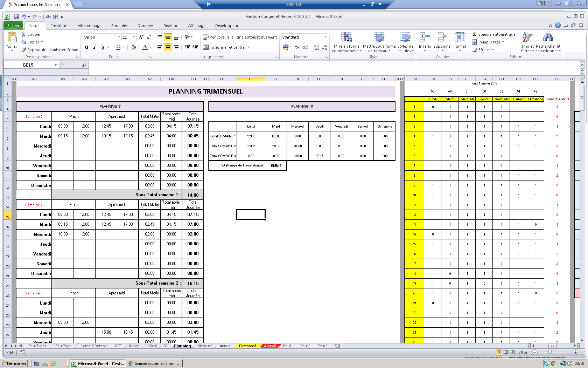Open the Effacer dropdown
The width and height of the screenshot is (588, 368).
coord(483,50)
